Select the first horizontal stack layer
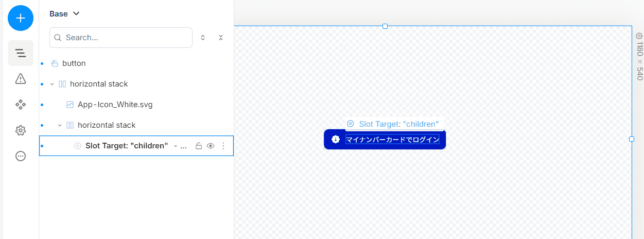 pos(136,84)
